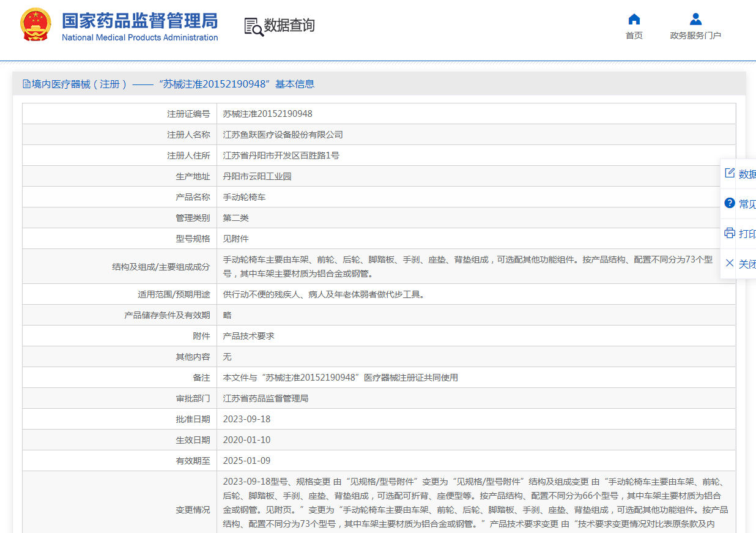This screenshot has height=533, width=756.
Task: Close the side panel with X icon
Action: (729, 263)
